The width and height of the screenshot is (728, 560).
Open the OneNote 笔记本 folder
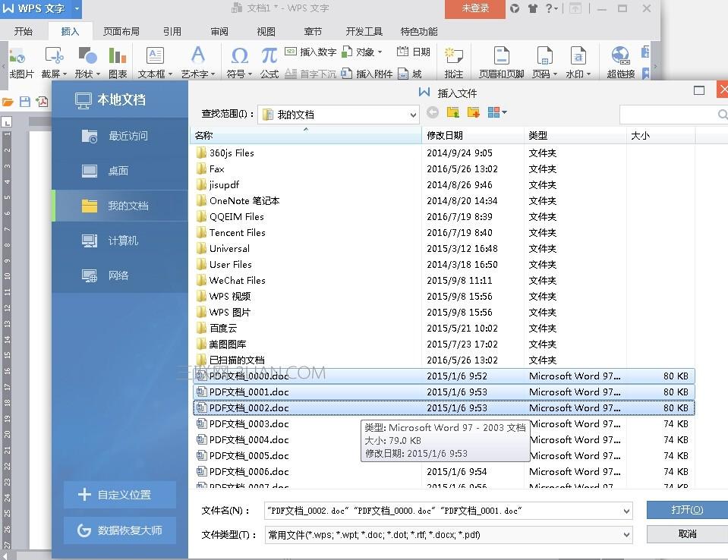pos(244,200)
